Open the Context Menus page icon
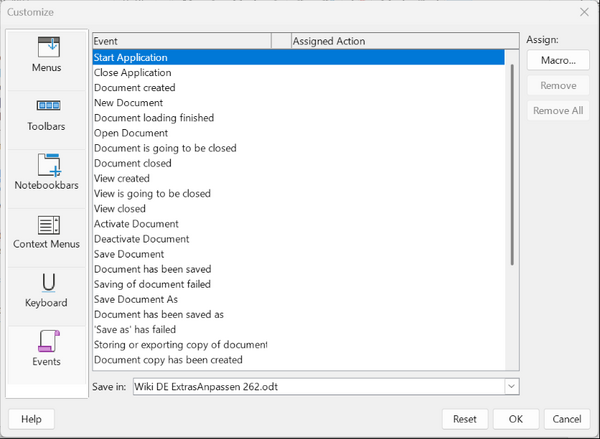 [x=49, y=225]
